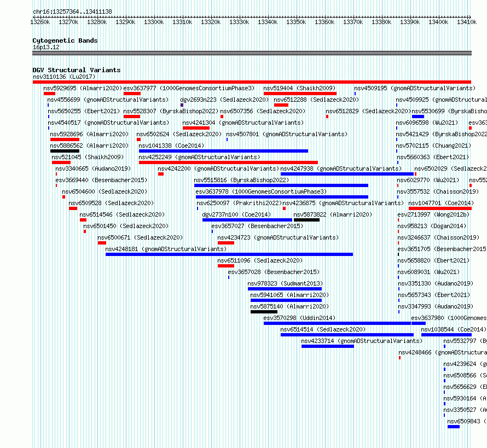The width and height of the screenshot is (487, 448).
Task: Open esv3637978 (1000GenomesConsortiumPhase3) variant
Action: pyautogui.click(x=261, y=191)
